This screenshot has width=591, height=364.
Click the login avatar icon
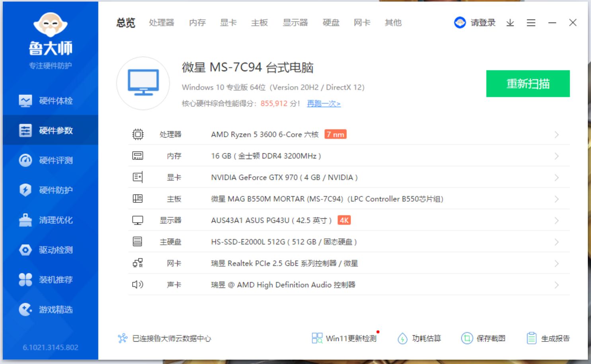click(460, 23)
